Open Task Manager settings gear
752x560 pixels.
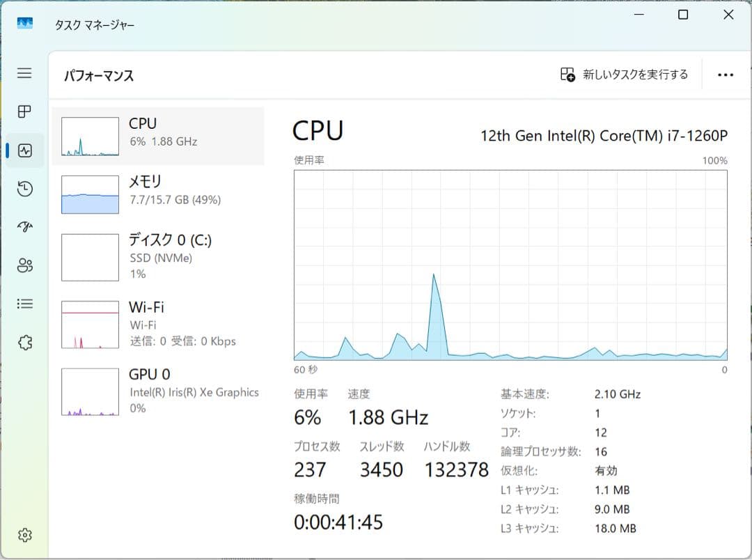click(24, 535)
